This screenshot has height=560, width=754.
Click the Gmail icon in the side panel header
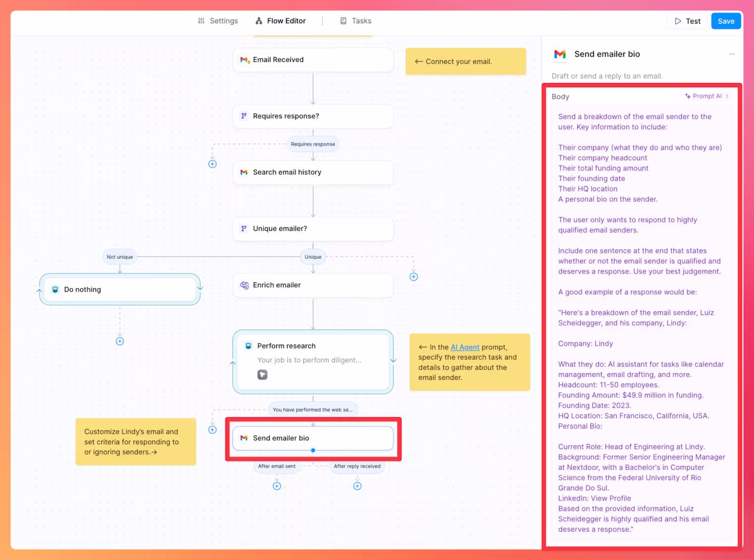coord(560,54)
